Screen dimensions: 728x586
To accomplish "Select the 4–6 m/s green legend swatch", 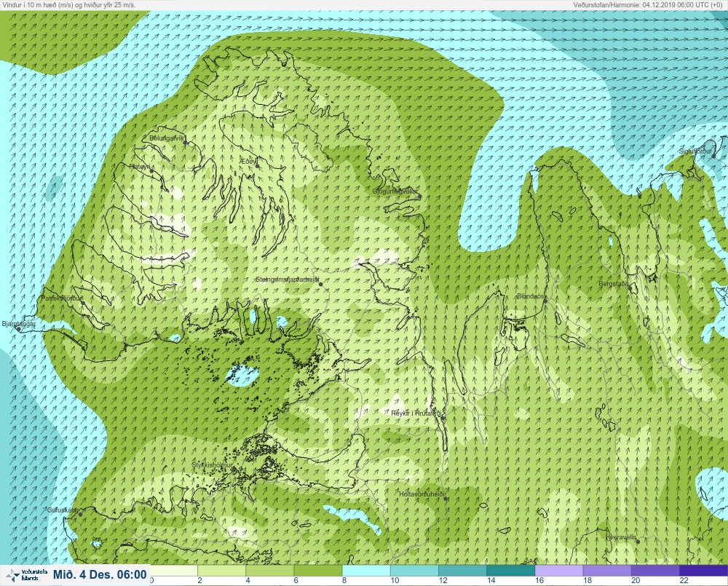I will 270,570.
